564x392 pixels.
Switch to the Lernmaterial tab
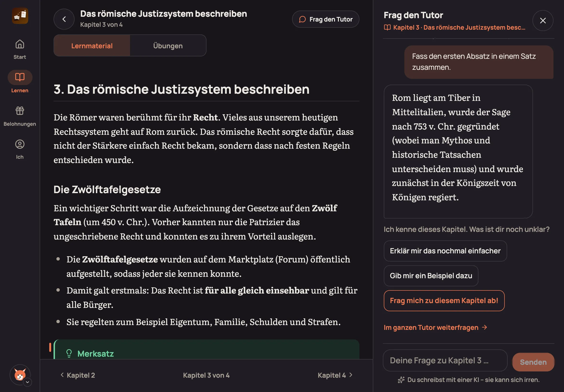92,46
